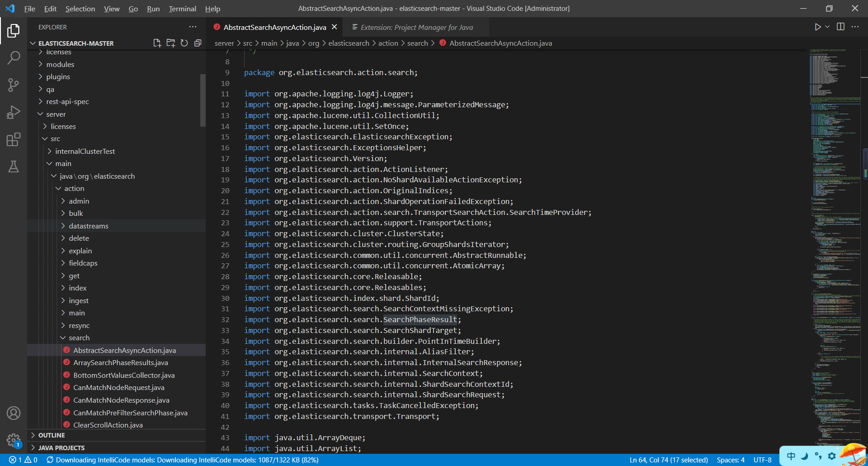Open the Help menu
The height and width of the screenshot is (466, 868).
click(x=212, y=9)
